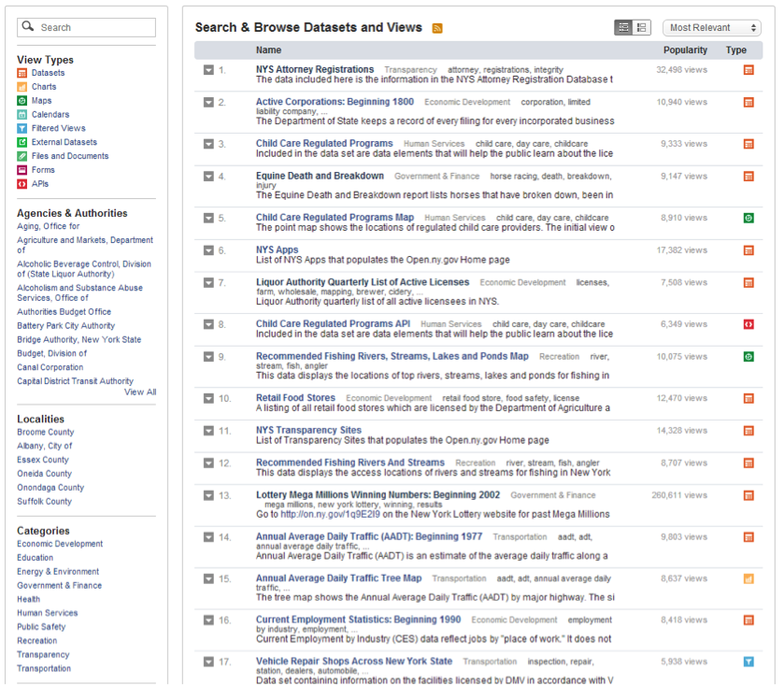Filter by Canal Corporation agency
The width and height of the screenshot is (784, 685).
50,367
